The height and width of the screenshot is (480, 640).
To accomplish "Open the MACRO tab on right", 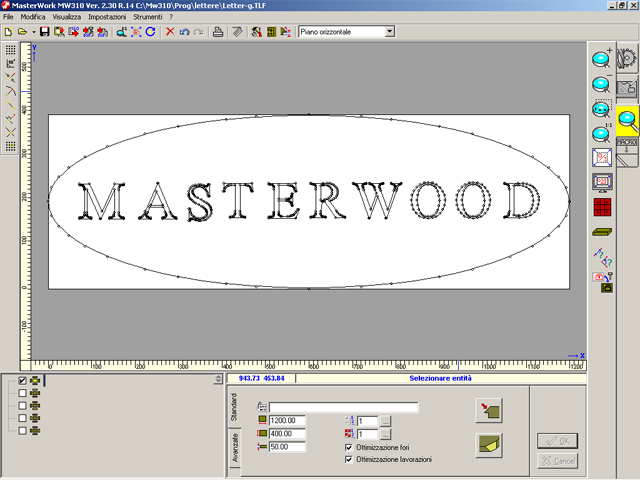I will (x=627, y=151).
